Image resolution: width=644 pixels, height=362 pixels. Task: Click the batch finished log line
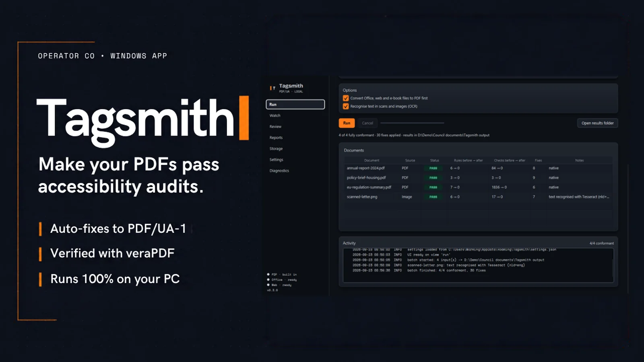pyautogui.click(x=419, y=270)
